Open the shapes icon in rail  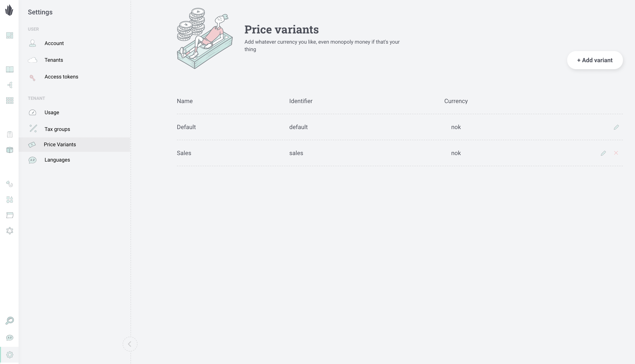pos(10,199)
